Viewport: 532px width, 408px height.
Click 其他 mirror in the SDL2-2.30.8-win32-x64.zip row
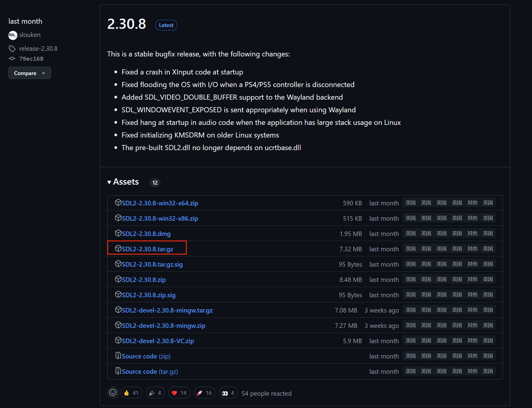point(472,203)
